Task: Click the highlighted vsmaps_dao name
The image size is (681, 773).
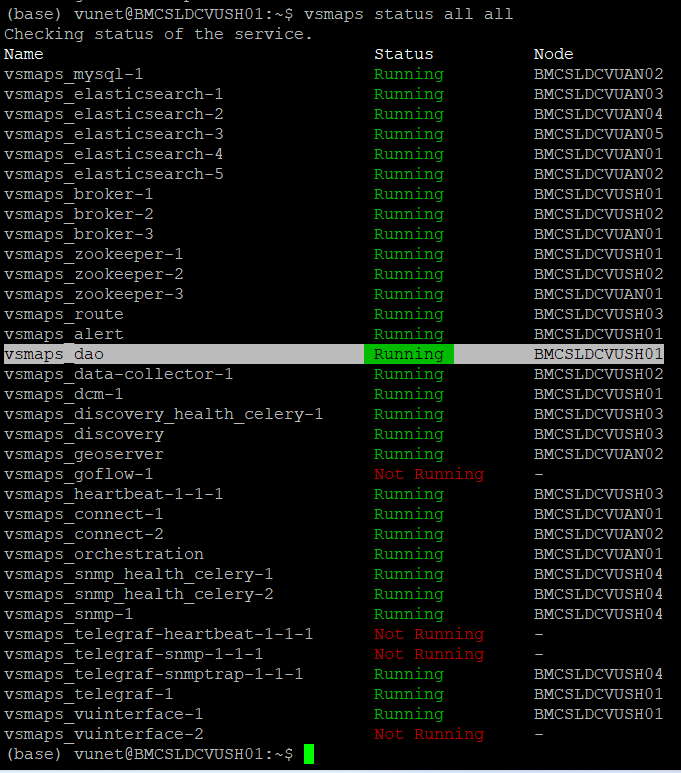Action: tap(54, 354)
